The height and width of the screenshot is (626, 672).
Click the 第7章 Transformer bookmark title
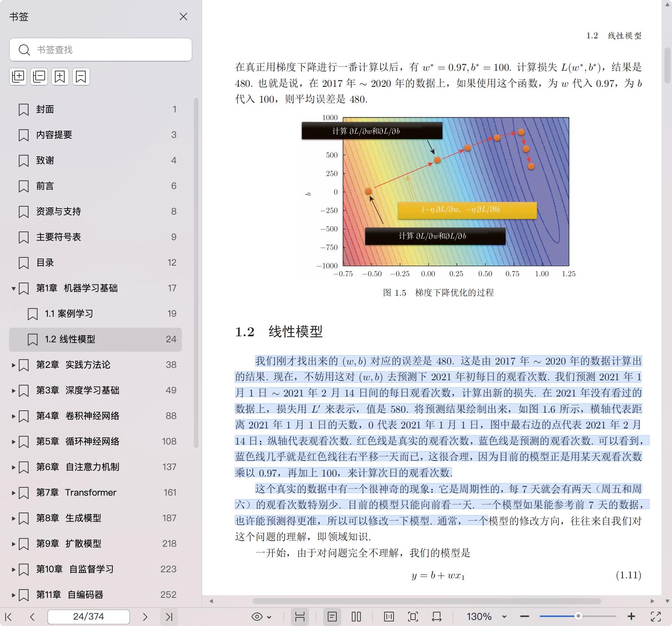pyautogui.click(x=76, y=493)
